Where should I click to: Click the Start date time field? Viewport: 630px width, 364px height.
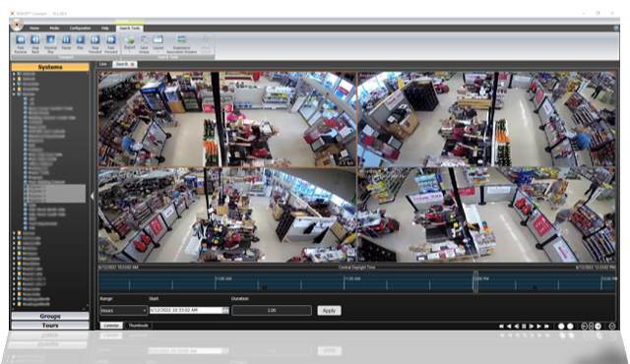pos(186,310)
